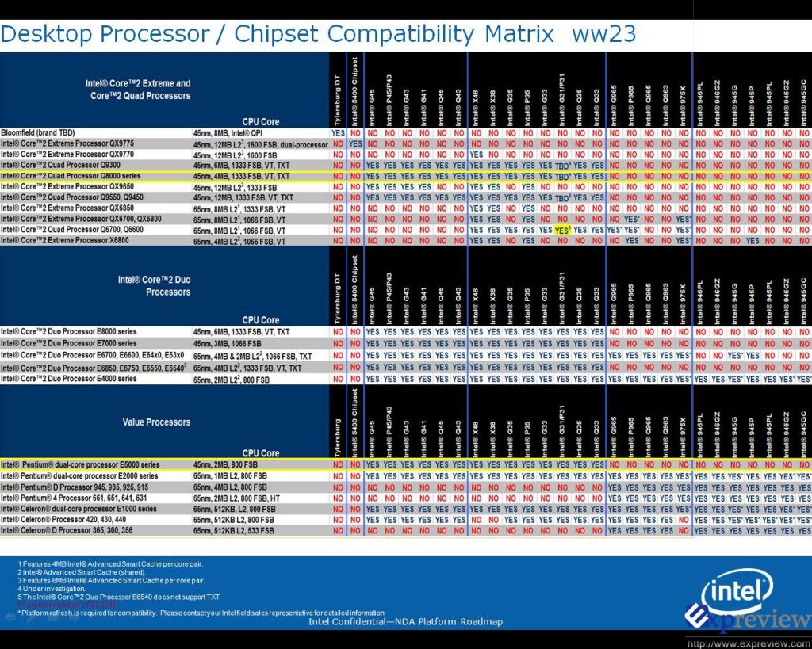Click yellow-highlighted YES cell in Q6700 row

click(x=562, y=231)
